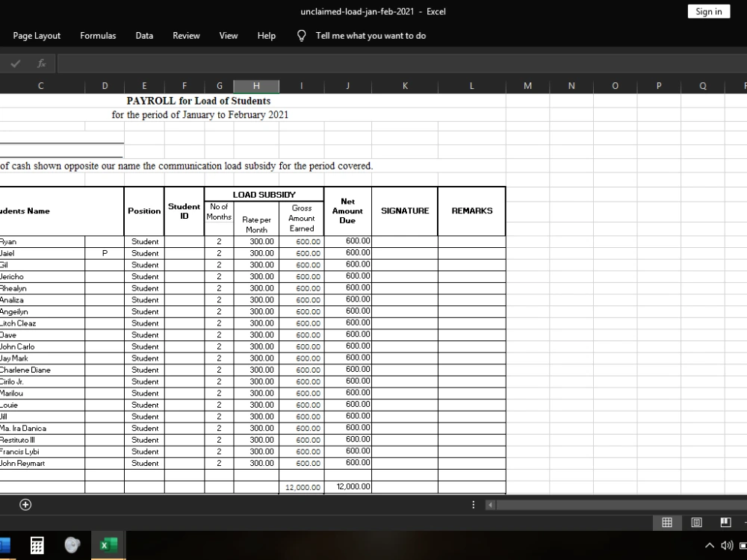Switch to the Review ribbon tab

point(186,35)
